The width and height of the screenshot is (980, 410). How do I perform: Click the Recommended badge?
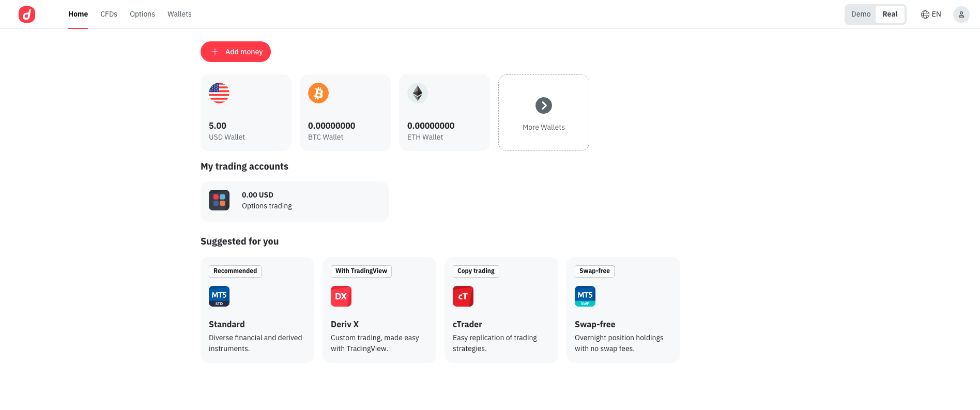235,271
